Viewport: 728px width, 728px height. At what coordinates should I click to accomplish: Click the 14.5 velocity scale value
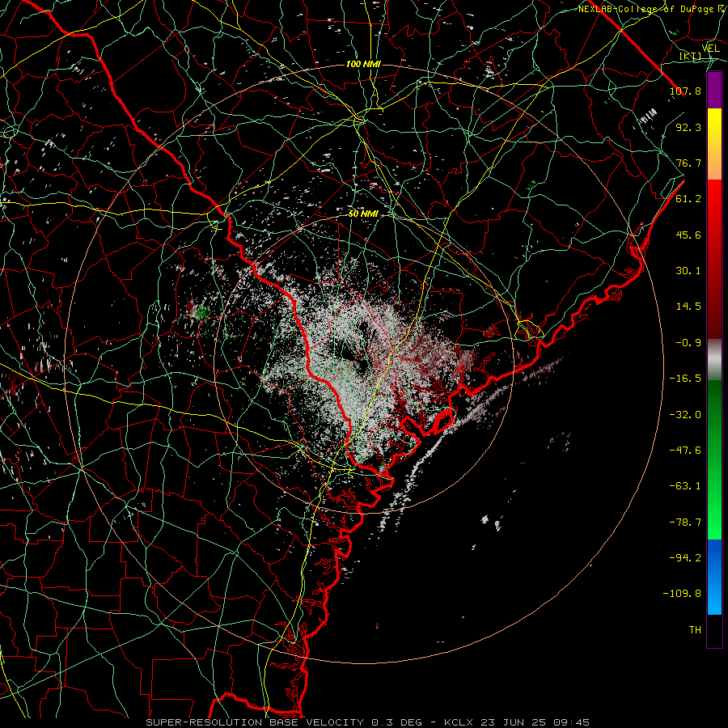pos(688,307)
